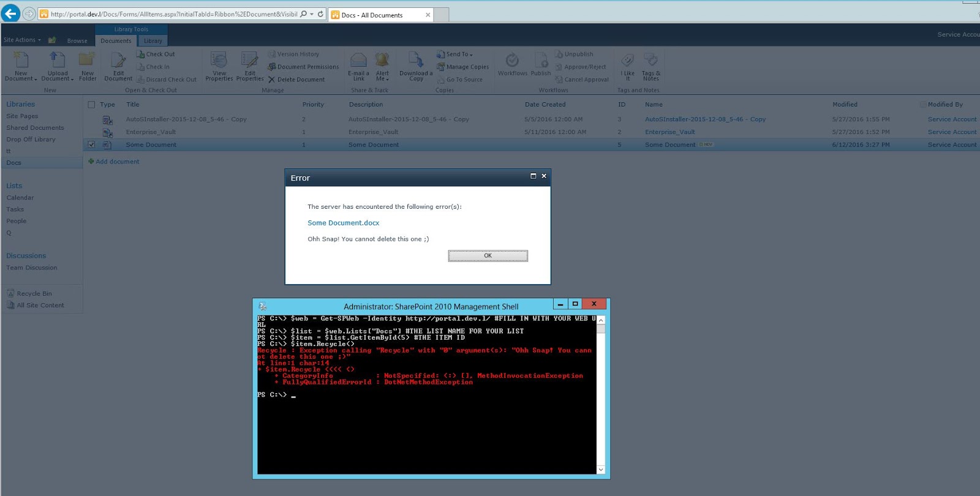Close the browser tab Docs - All Documents
This screenshot has height=496, width=980.
pyautogui.click(x=428, y=15)
